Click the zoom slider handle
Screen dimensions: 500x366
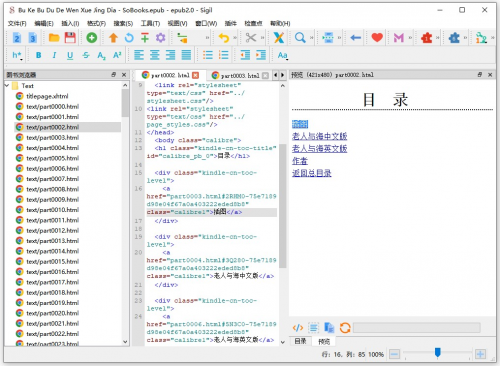[438, 353]
